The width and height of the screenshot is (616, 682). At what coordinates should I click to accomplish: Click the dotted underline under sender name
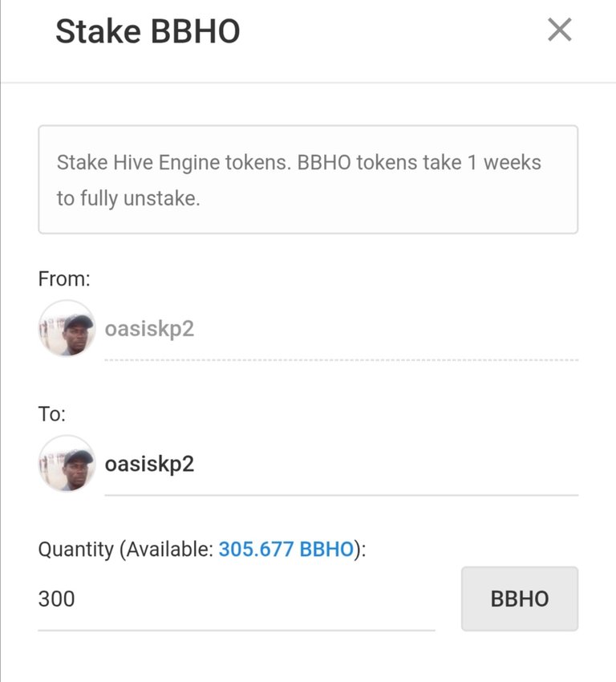(341, 360)
